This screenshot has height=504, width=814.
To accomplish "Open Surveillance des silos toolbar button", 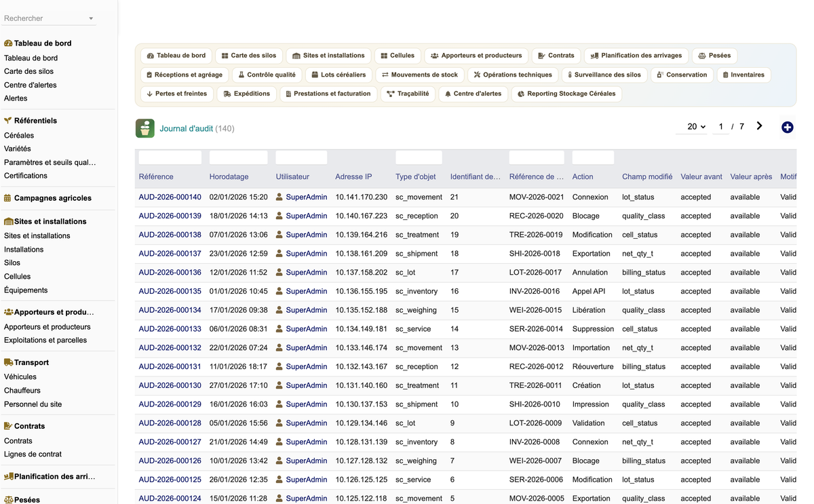I will click(x=604, y=75).
